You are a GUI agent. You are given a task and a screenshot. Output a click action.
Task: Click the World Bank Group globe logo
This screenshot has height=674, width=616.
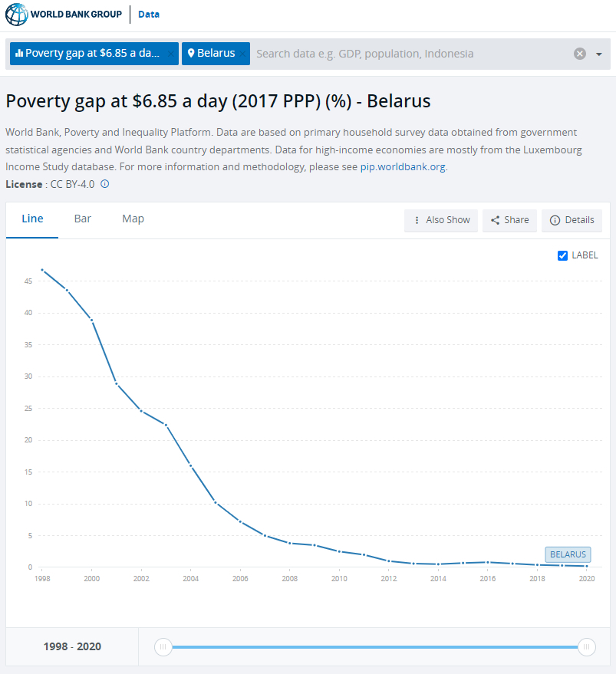click(16, 15)
